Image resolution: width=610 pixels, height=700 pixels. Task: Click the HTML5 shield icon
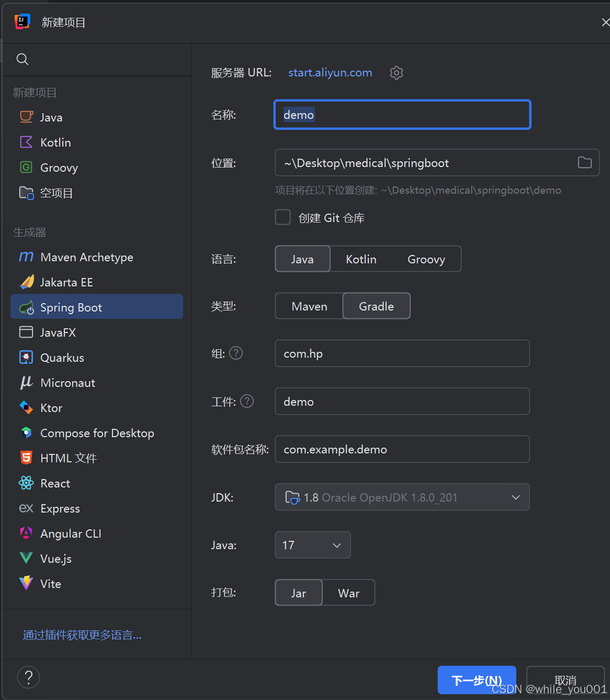click(x=26, y=458)
